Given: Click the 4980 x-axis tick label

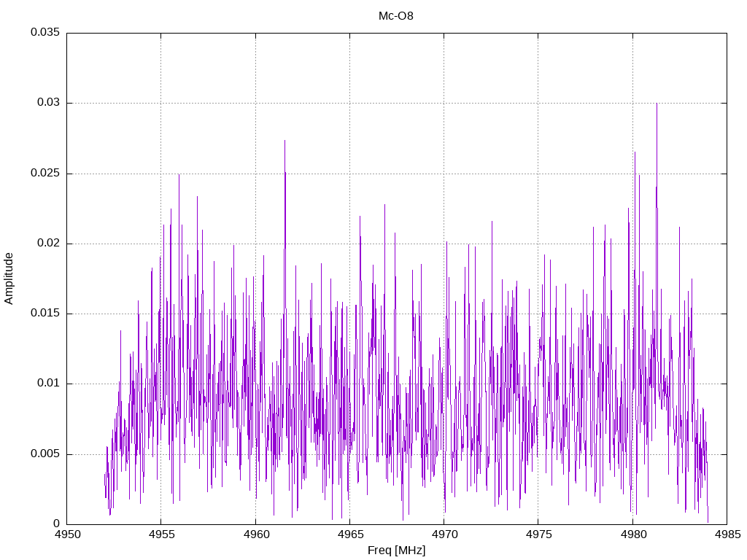Looking at the screenshot, I should (x=632, y=535).
